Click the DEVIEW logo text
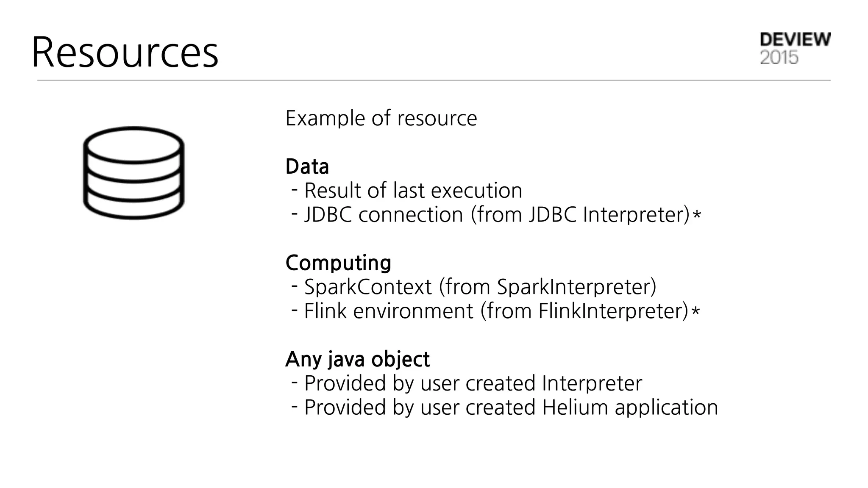 pyautogui.click(x=795, y=40)
